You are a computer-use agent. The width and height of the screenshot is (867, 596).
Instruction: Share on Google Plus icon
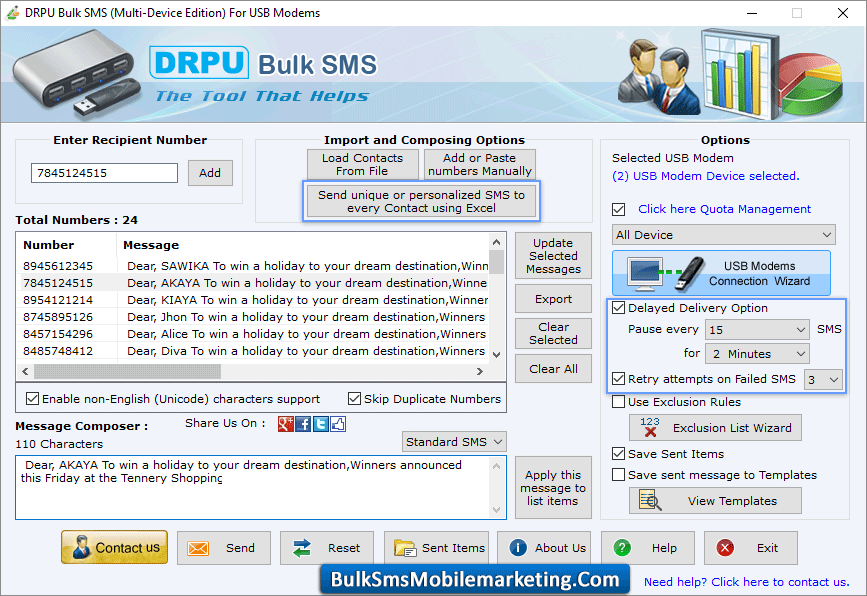285,424
